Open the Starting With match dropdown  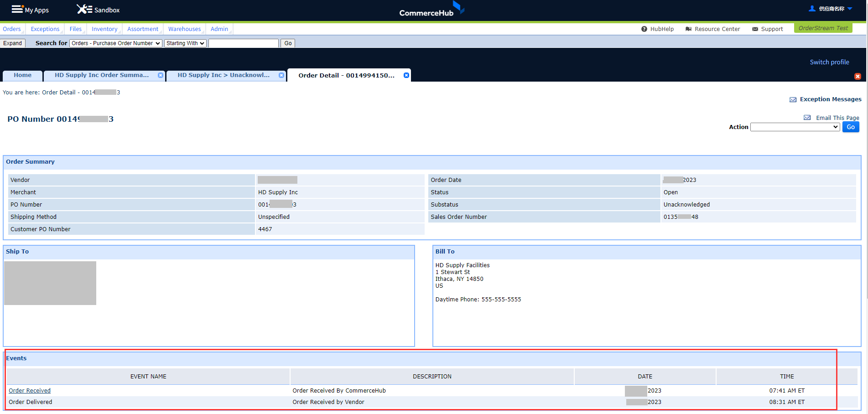click(x=185, y=43)
